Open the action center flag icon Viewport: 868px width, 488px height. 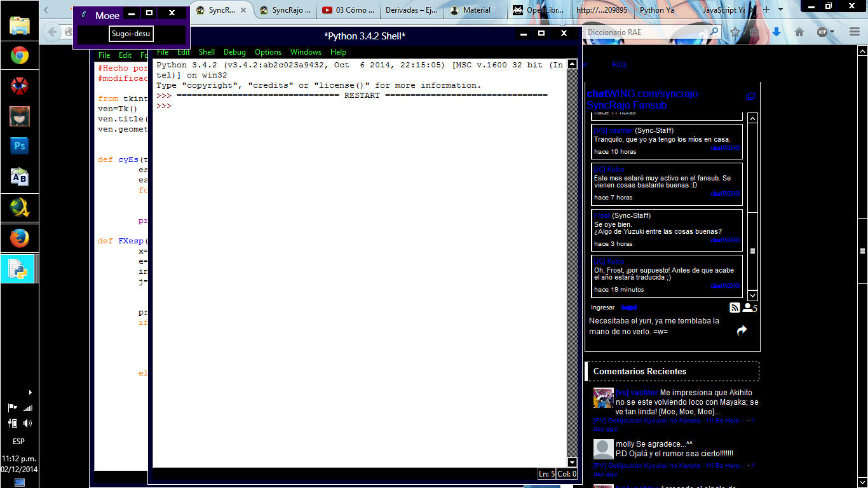pos(13,408)
